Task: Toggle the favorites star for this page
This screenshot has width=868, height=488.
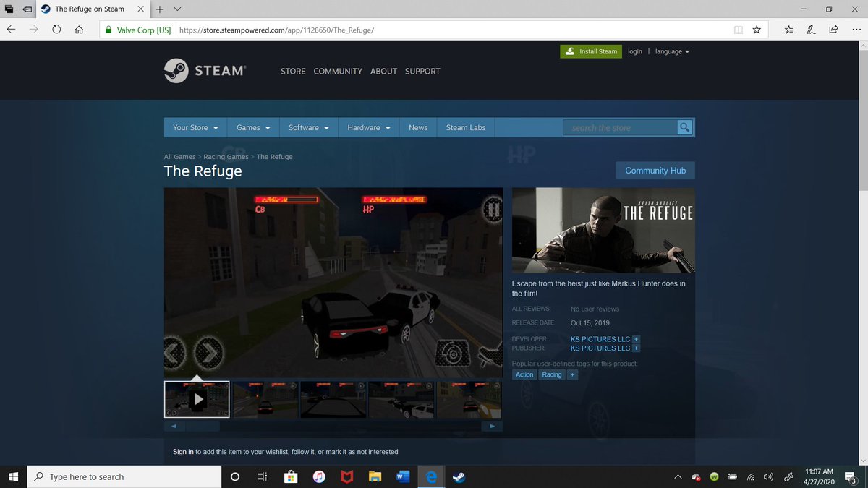Action: point(757,30)
